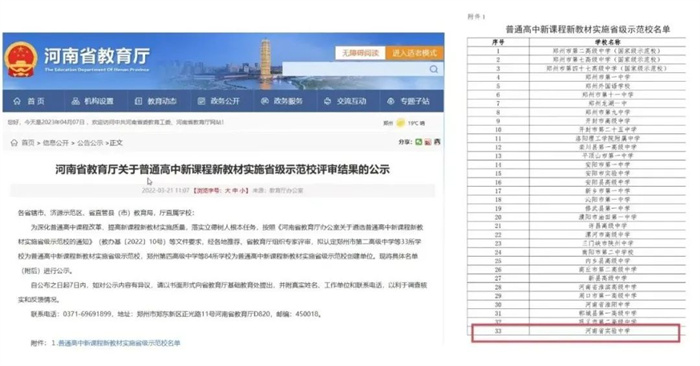This screenshot has height=366, width=700.
Task: Open the 专题子站 navigation tab
Action: tap(408, 101)
